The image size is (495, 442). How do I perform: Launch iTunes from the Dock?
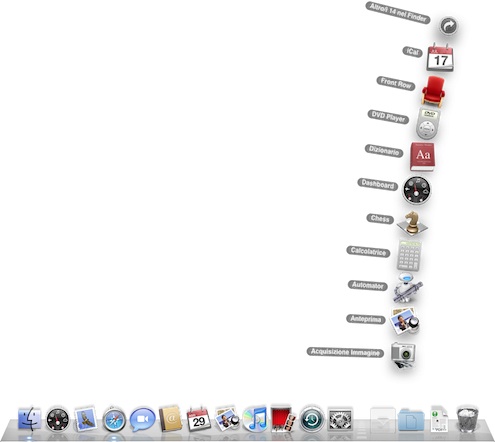click(x=255, y=419)
